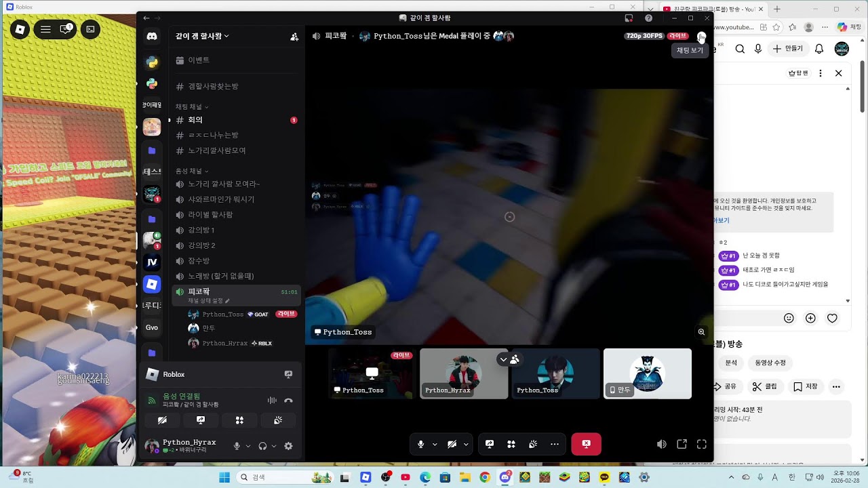
Task: Open Discord help question-mark icon
Action: point(649,18)
